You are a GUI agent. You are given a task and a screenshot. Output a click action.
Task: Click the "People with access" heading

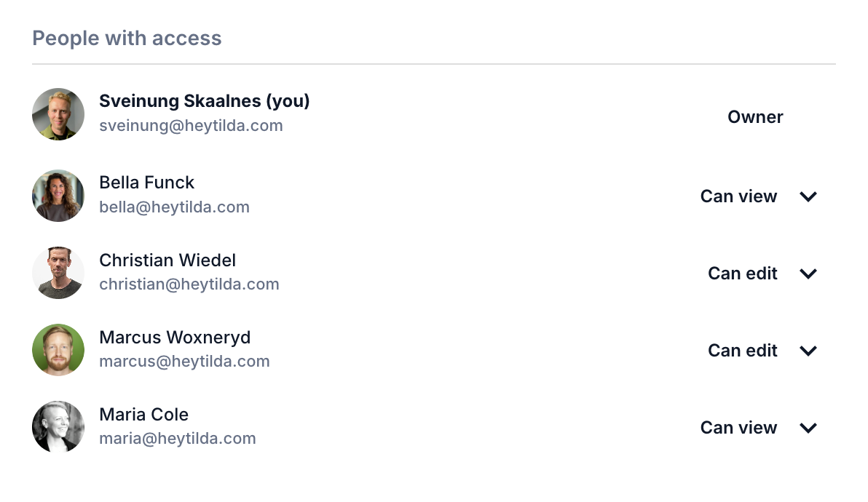tap(127, 38)
